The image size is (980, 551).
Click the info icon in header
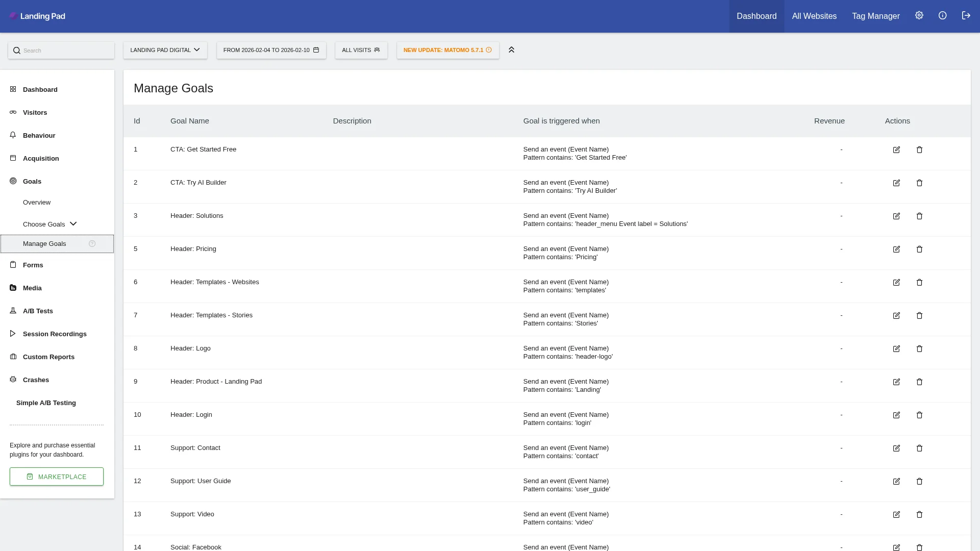pyautogui.click(x=942, y=16)
